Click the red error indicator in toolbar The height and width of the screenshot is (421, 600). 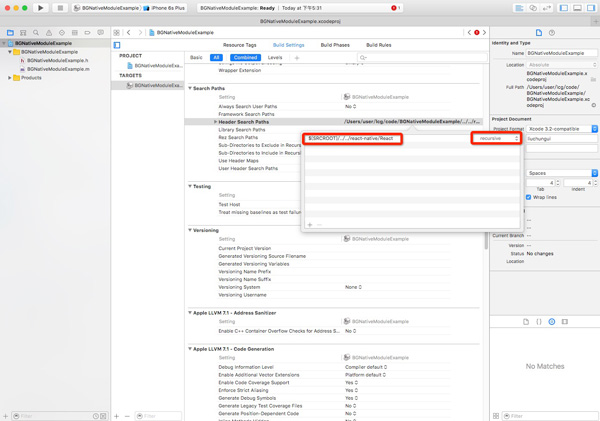point(395,8)
